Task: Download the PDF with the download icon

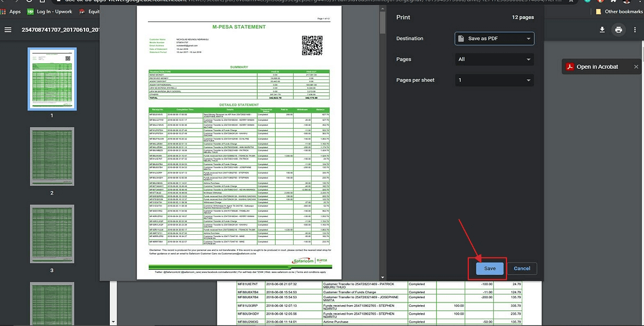Action: coord(602,29)
